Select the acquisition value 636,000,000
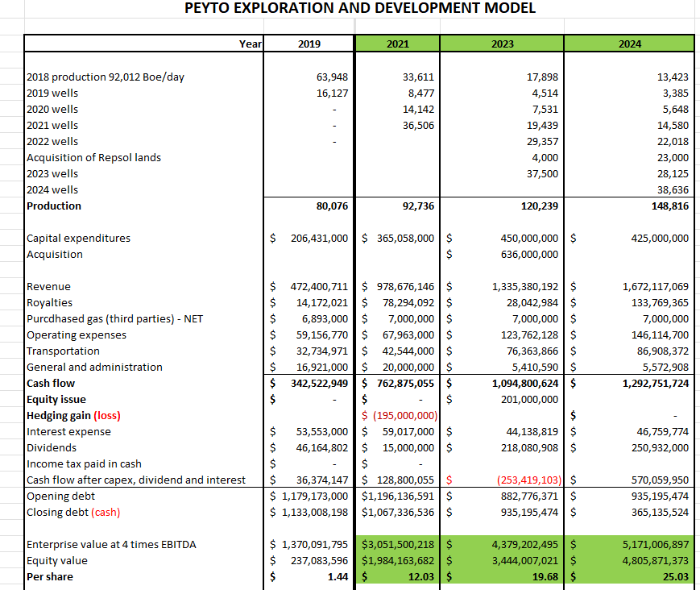Viewport: 700px width, 590px height. tap(529, 254)
